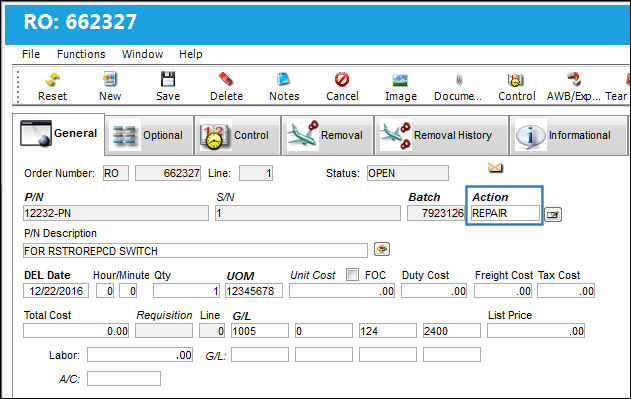Open the Image toolbar item
631x399 pixels.
400,87
